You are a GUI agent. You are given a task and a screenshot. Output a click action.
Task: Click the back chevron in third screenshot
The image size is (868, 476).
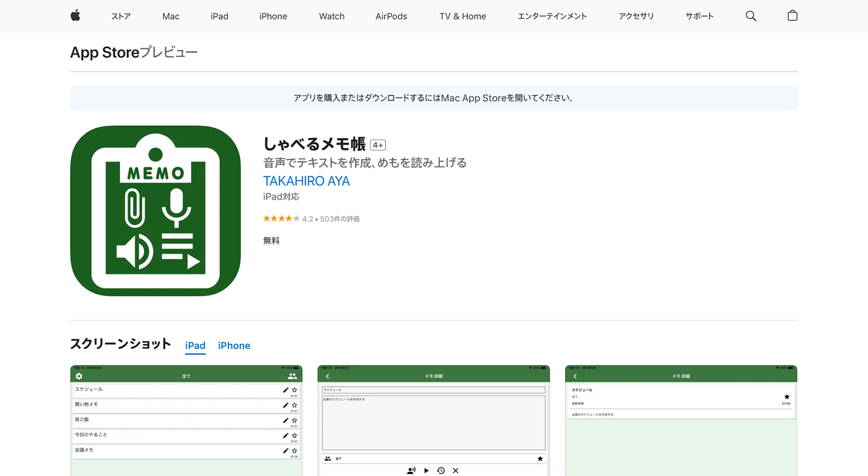[575, 376]
